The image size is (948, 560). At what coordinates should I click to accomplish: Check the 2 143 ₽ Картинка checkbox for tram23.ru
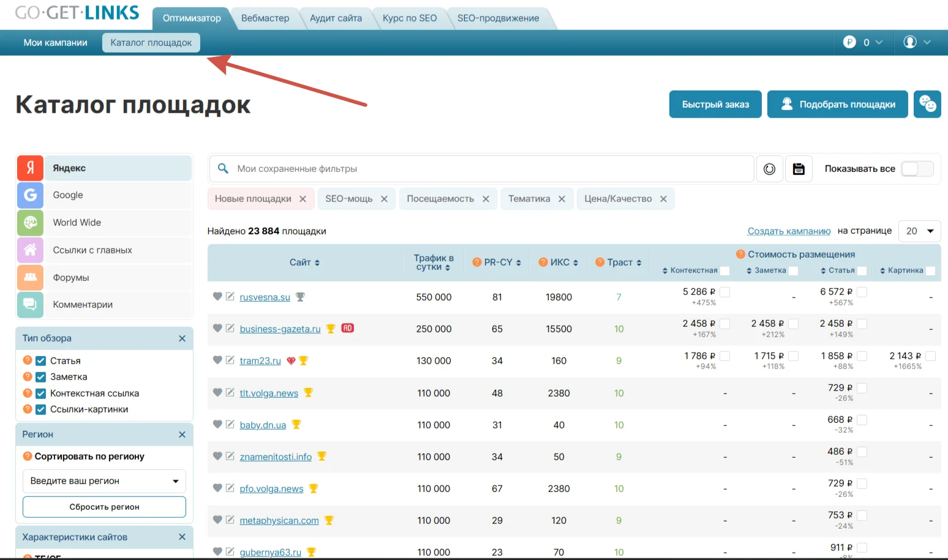pyautogui.click(x=931, y=356)
